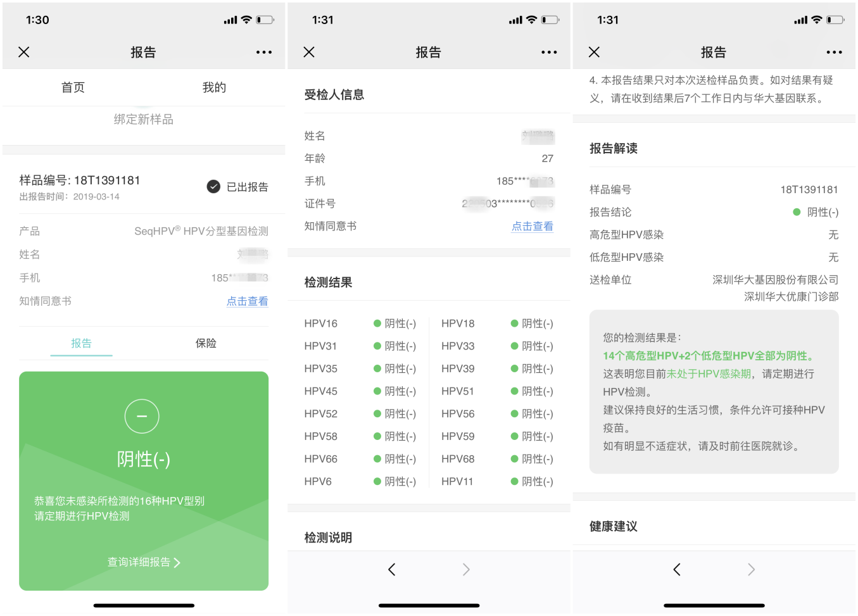Close the left report screen with X
Image resolution: width=858 pixels, height=616 pixels.
24,52
